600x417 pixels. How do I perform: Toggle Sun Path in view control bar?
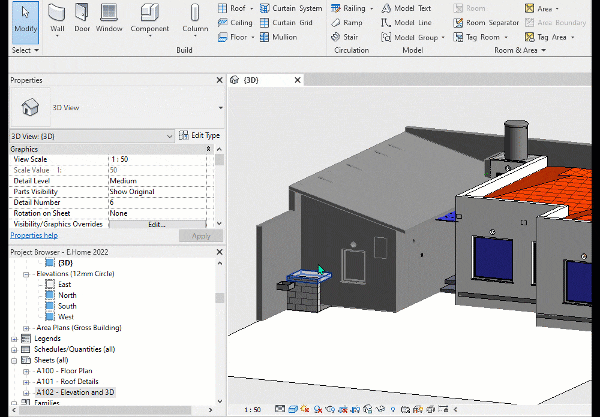pyautogui.click(x=305, y=409)
